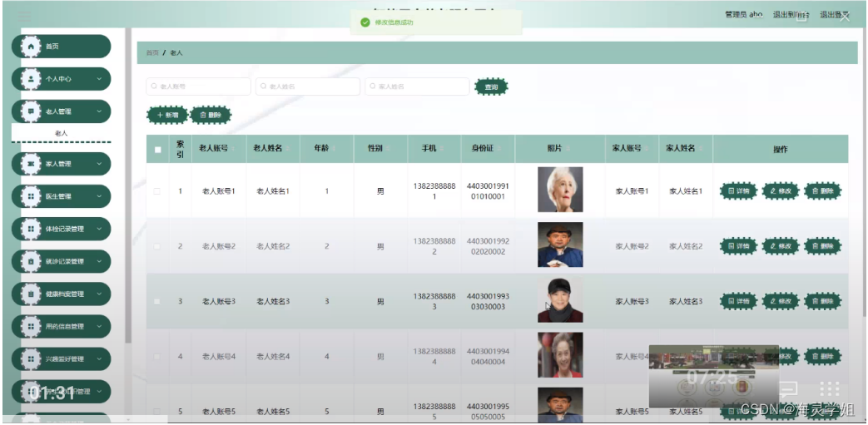The height and width of the screenshot is (425, 868).
Task: Go to 首页 in the breadcrumb
Action: pyautogui.click(x=152, y=53)
